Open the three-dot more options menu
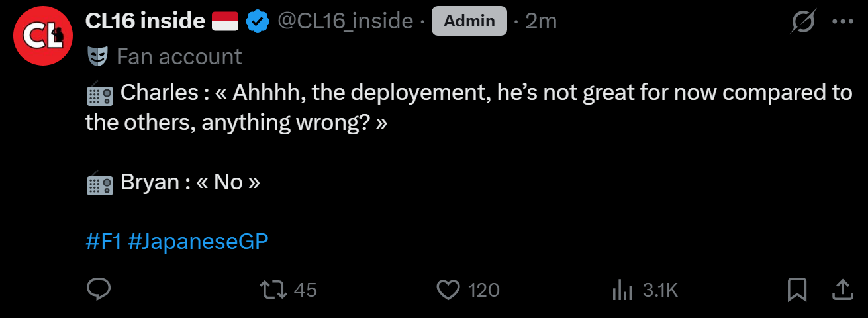 [842, 22]
